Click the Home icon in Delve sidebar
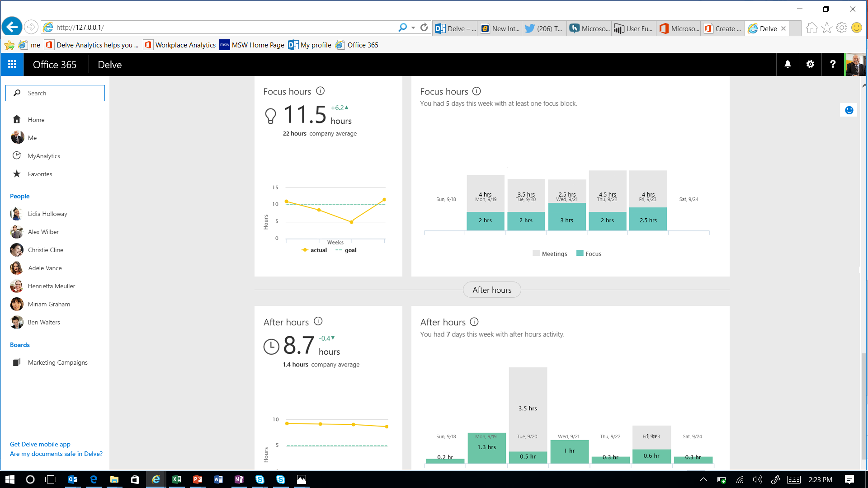Image resolution: width=868 pixels, height=488 pixels. (x=17, y=119)
